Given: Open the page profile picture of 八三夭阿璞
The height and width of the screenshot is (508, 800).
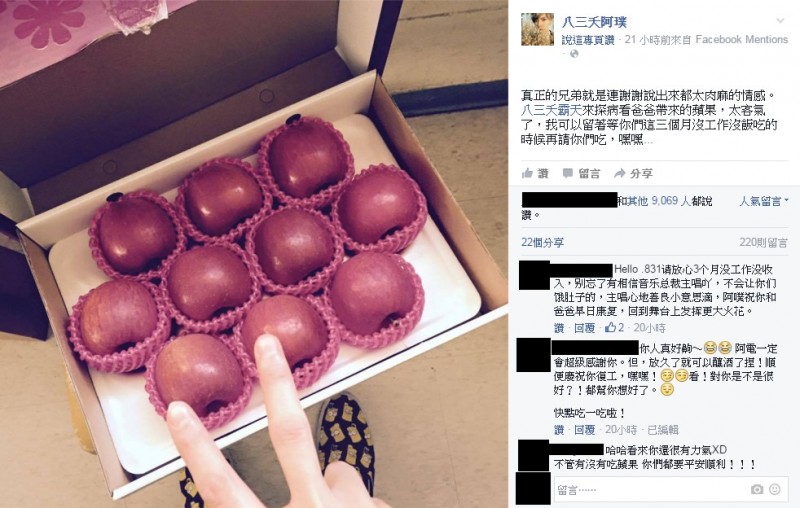Looking at the screenshot, I should (x=537, y=30).
